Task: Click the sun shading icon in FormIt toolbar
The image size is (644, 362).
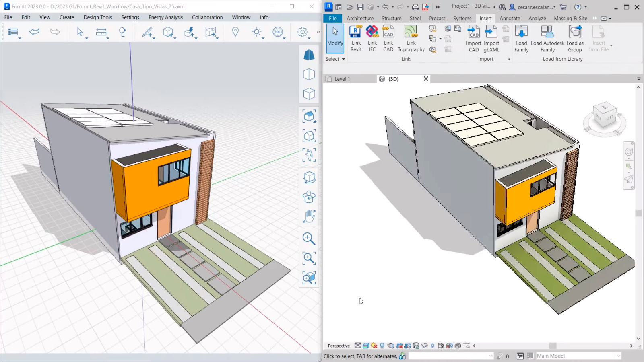Action: (257, 32)
